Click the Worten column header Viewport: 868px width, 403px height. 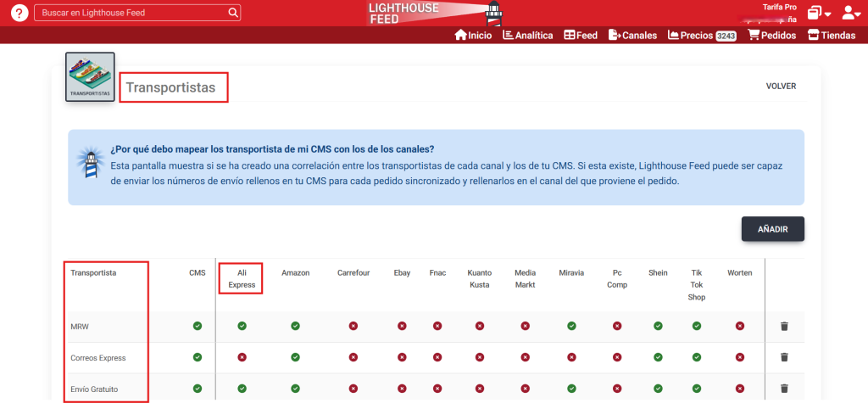(x=740, y=272)
